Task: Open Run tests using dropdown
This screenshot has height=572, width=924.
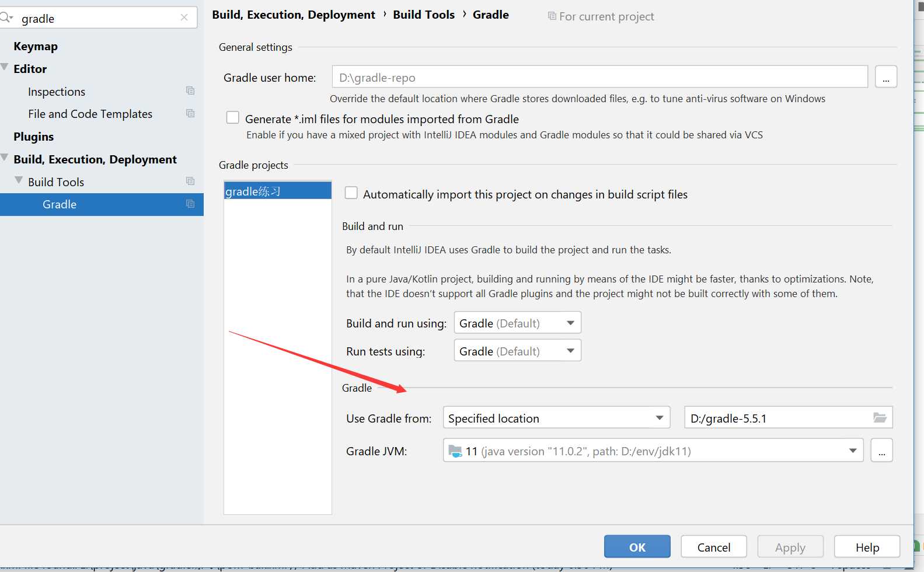Action: (517, 351)
